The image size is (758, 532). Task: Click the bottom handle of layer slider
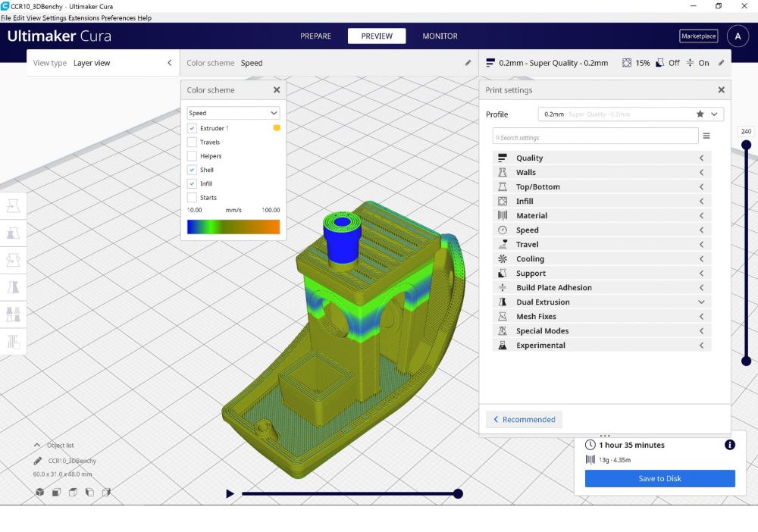pos(747,361)
